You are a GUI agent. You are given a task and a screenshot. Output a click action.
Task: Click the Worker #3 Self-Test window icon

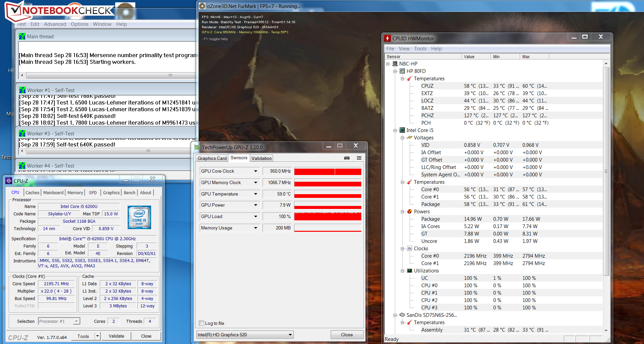[x=22, y=133]
